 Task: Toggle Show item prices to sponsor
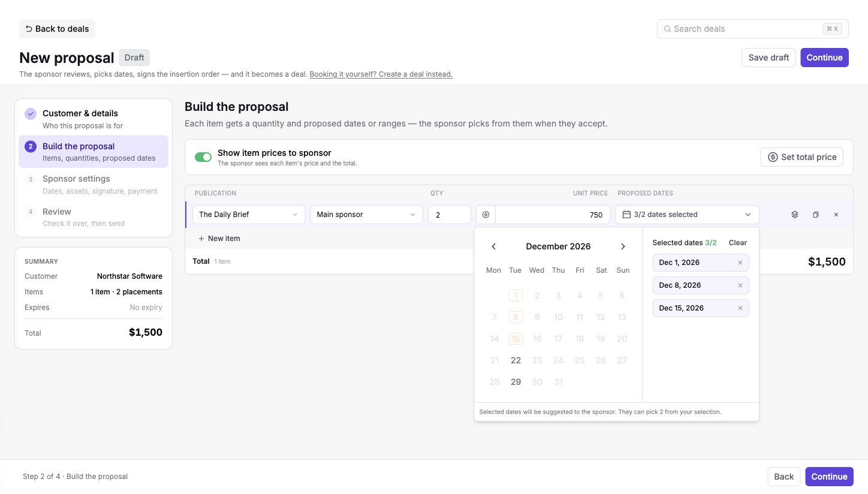(x=203, y=157)
